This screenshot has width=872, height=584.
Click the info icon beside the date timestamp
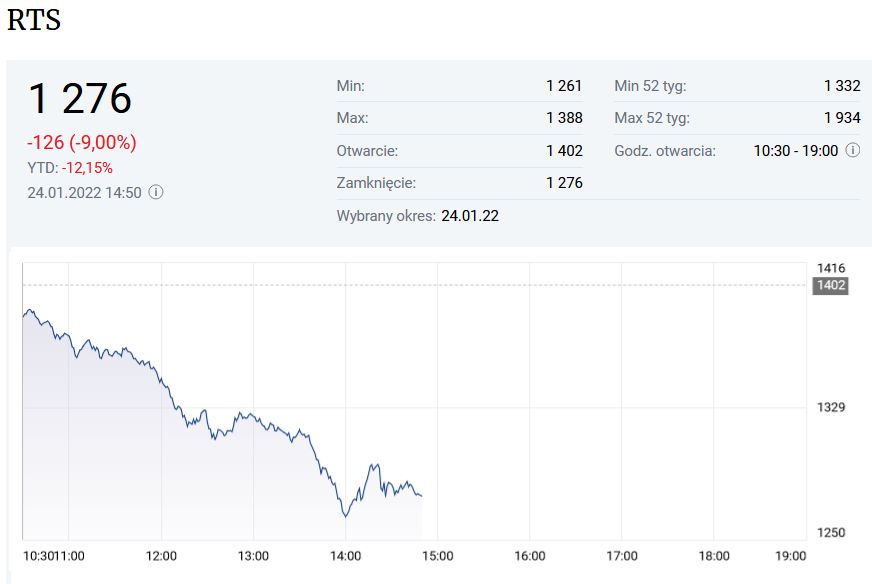point(156,192)
